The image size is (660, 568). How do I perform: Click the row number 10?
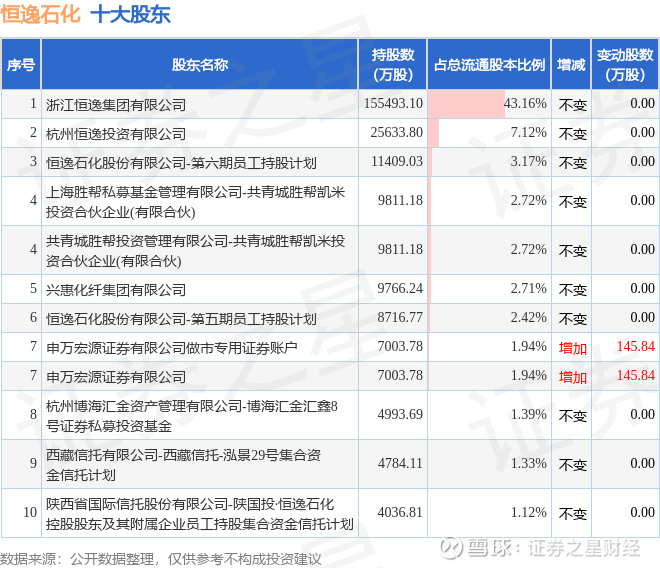[x=30, y=512]
